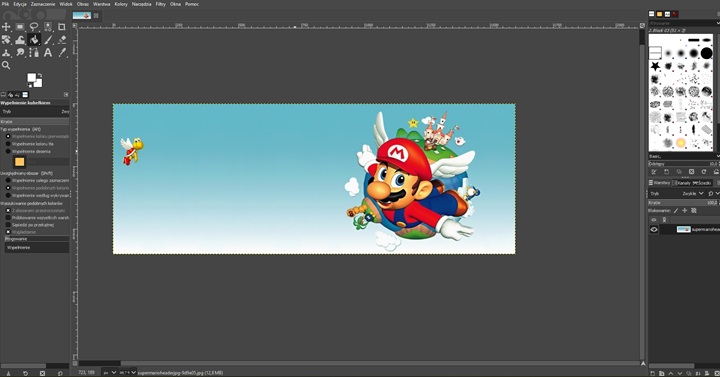
Task: Select the Fuzzy Select tool
Action: point(48,27)
